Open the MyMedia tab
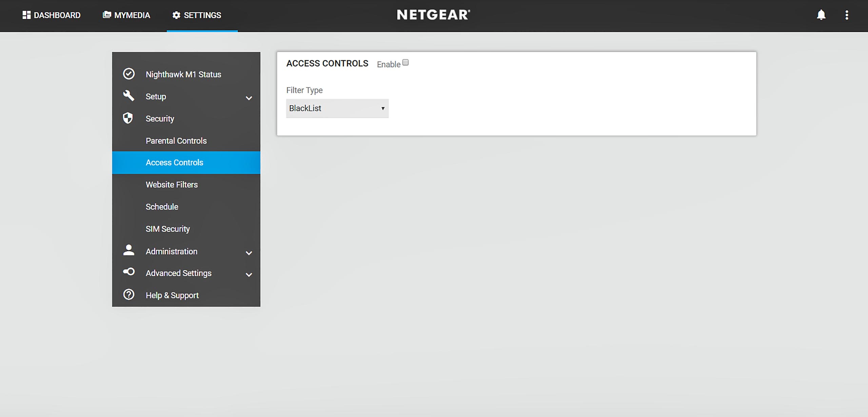 [126, 15]
